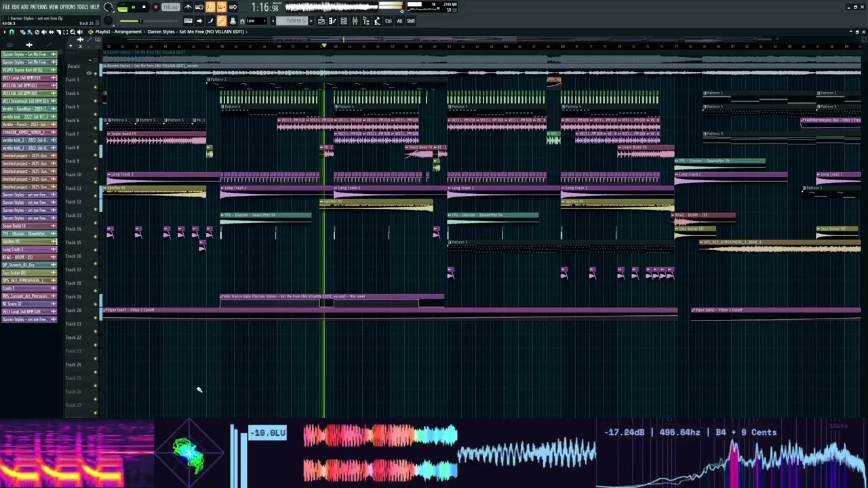Pause playback in the transport bar

point(133,7)
